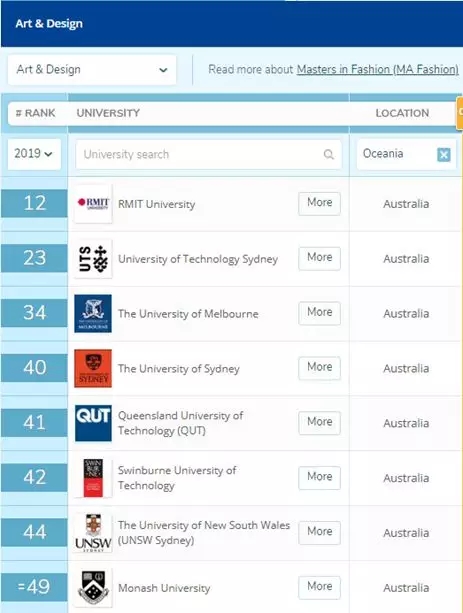Click Australia location in Monash row
Image resolution: width=463 pixels, height=613 pixels.
(406, 588)
